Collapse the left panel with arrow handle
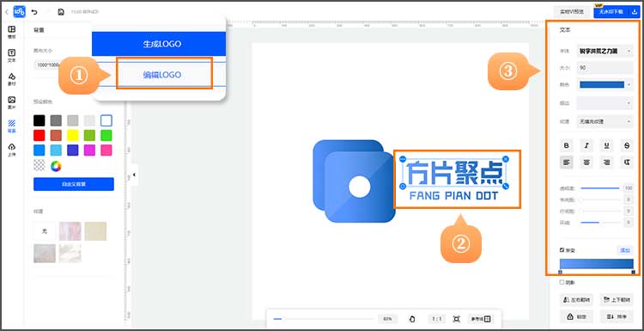Viewport: 644px width, 331px height. coord(134,175)
